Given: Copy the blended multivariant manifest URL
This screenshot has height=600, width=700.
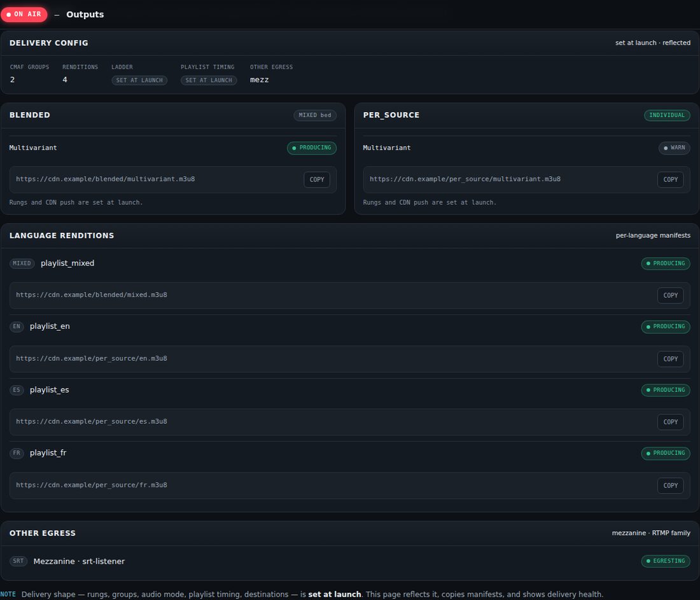Looking at the screenshot, I should pyautogui.click(x=316, y=179).
